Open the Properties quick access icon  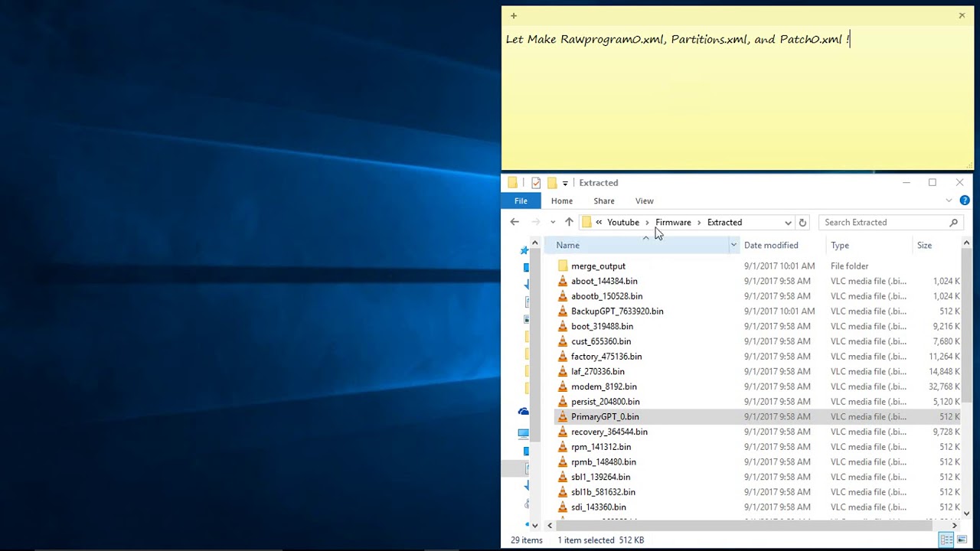(x=536, y=183)
